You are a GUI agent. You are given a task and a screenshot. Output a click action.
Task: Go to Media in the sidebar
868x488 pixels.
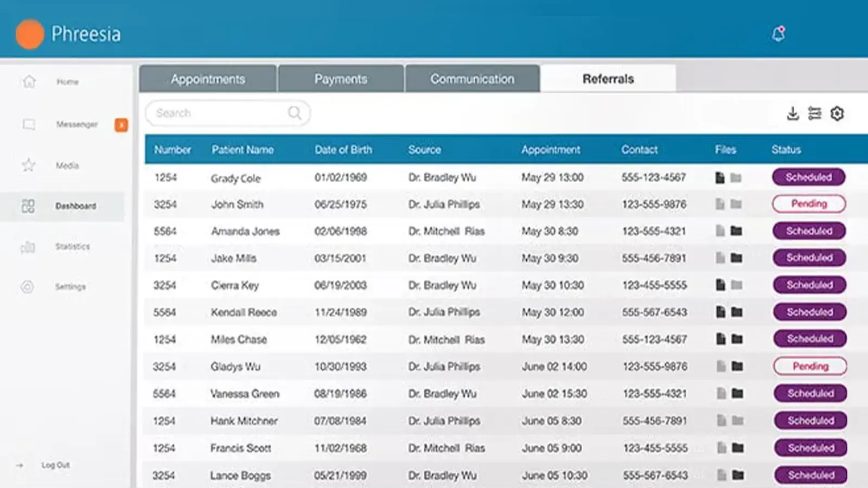pos(67,165)
